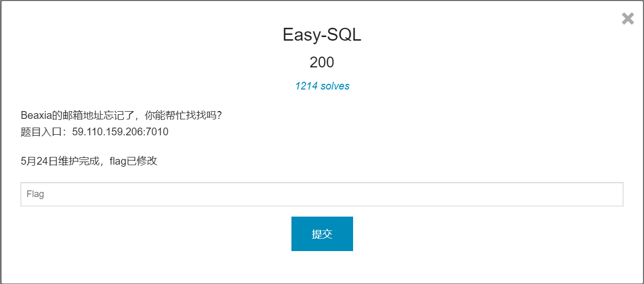This screenshot has width=644, height=284.
Task: Click the 200 points value
Action: (322, 62)
